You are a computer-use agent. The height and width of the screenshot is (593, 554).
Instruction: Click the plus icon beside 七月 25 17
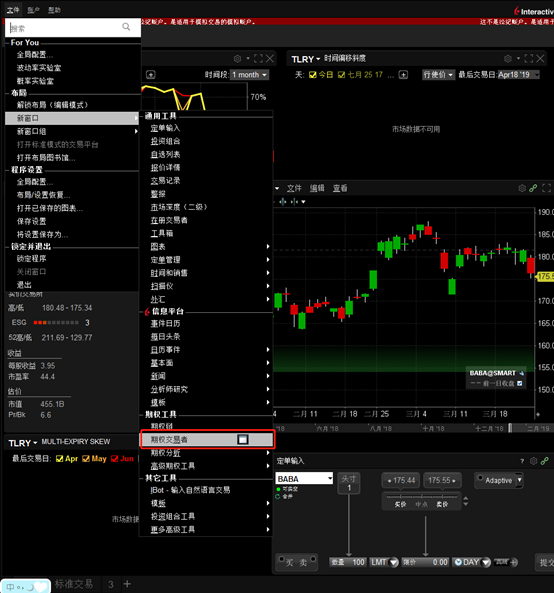click(x=403, y=75)
